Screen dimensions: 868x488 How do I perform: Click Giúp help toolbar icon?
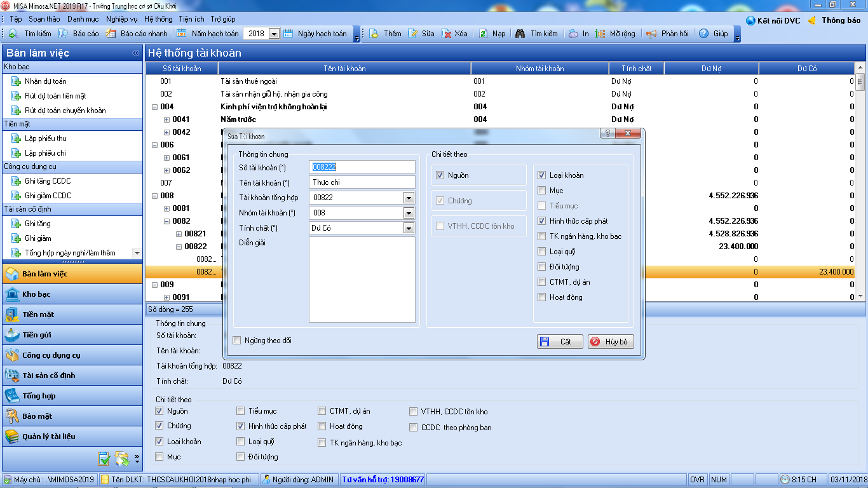click(x=704, y=34)
